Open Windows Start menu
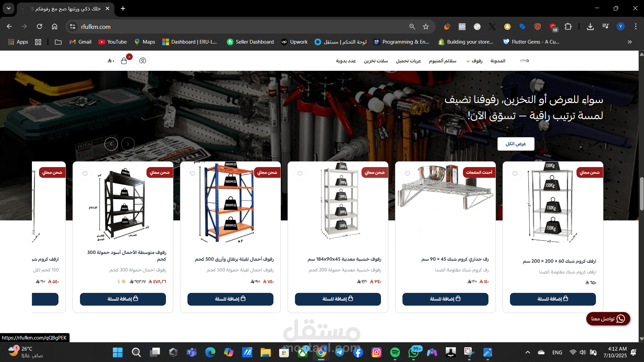Screen dimensions: 644x362 118,352
